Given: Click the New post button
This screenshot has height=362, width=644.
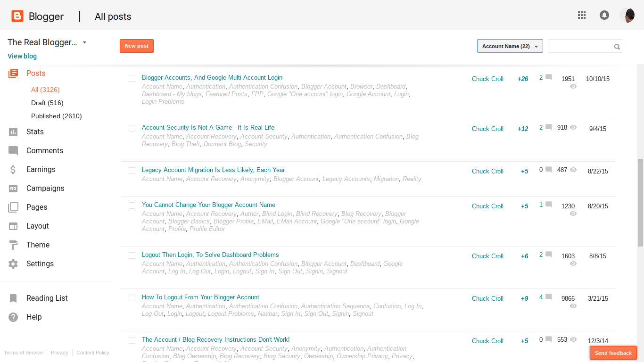Looking at the screenshot, I should click(136, 46).
